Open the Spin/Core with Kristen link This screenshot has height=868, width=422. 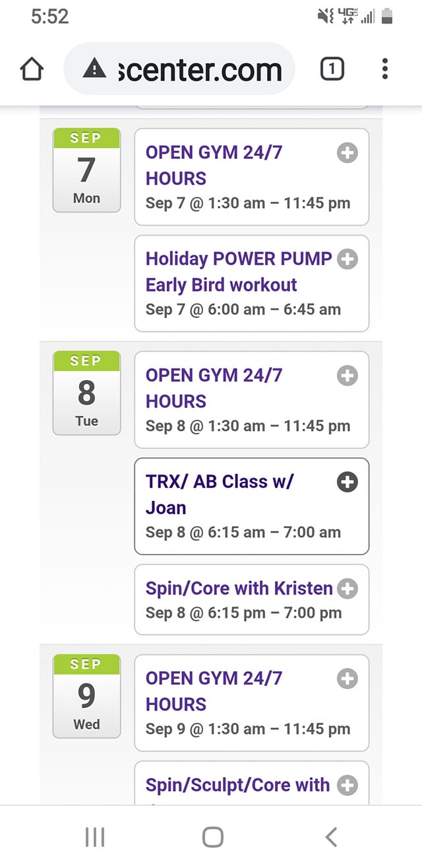click(x=239, y=588)
